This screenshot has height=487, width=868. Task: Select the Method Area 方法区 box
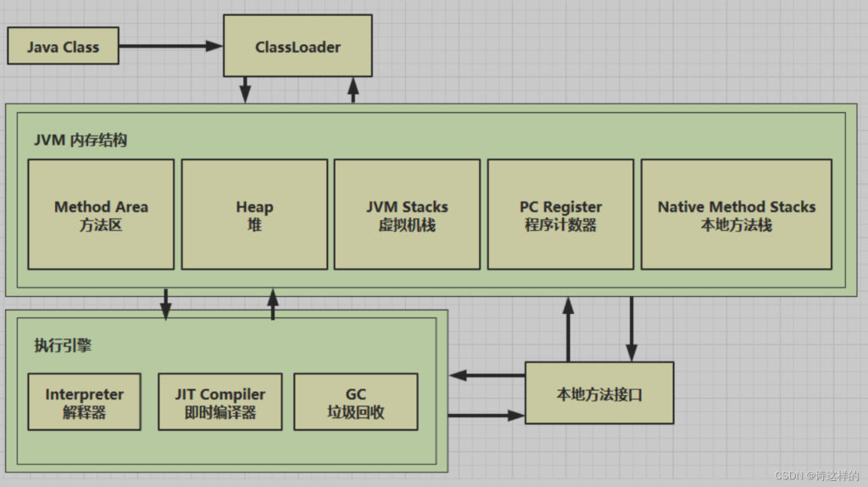(x=101, y=215)
